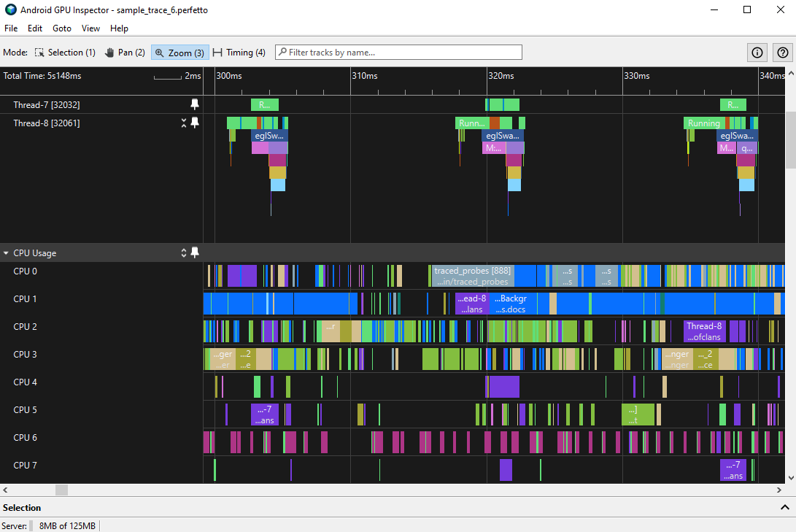Pin the Thread-7 track

[195, 104]
